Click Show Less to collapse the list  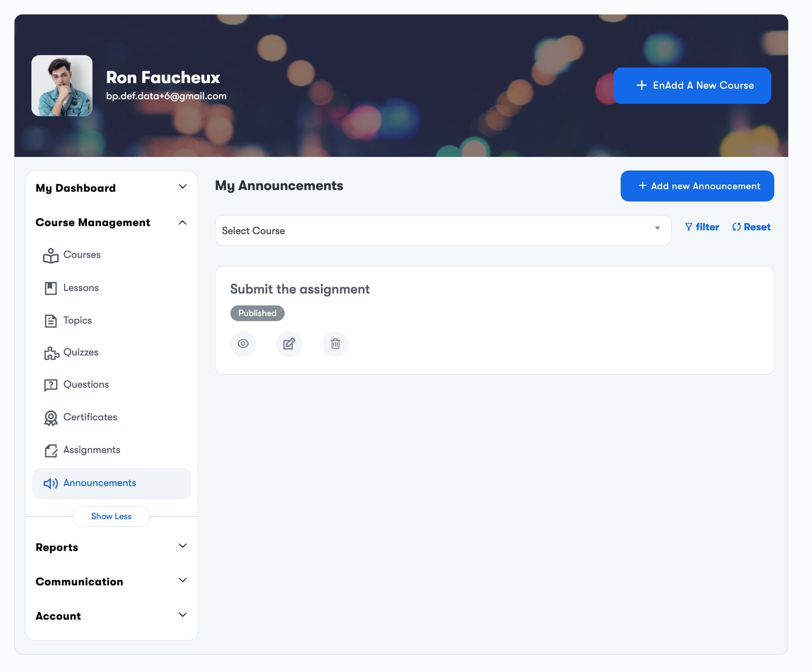click(x=111, y=516)
